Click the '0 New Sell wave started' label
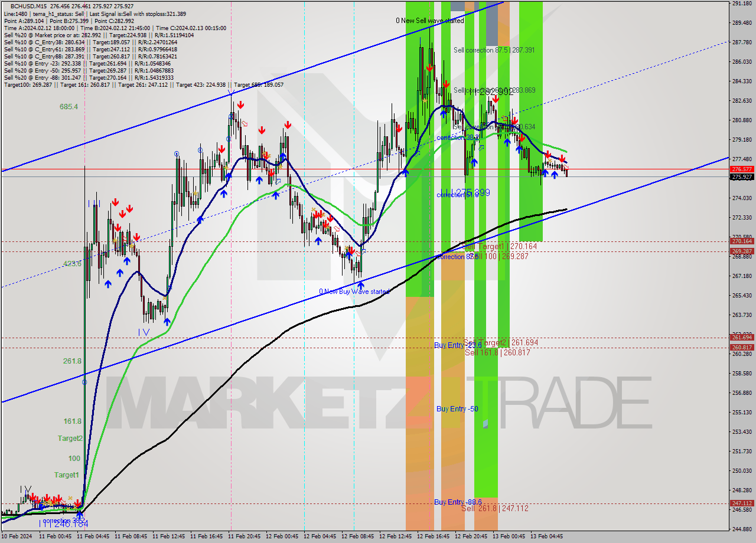The image size is (756, 543). pos(430,21)
